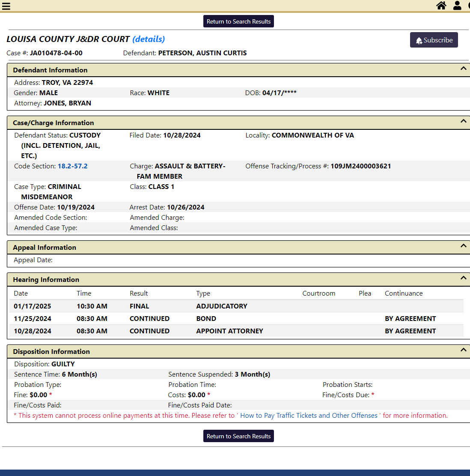Select the 10/28/2024 hearing date cell
The image size is (470, 476).
click(x=33, y=331)
